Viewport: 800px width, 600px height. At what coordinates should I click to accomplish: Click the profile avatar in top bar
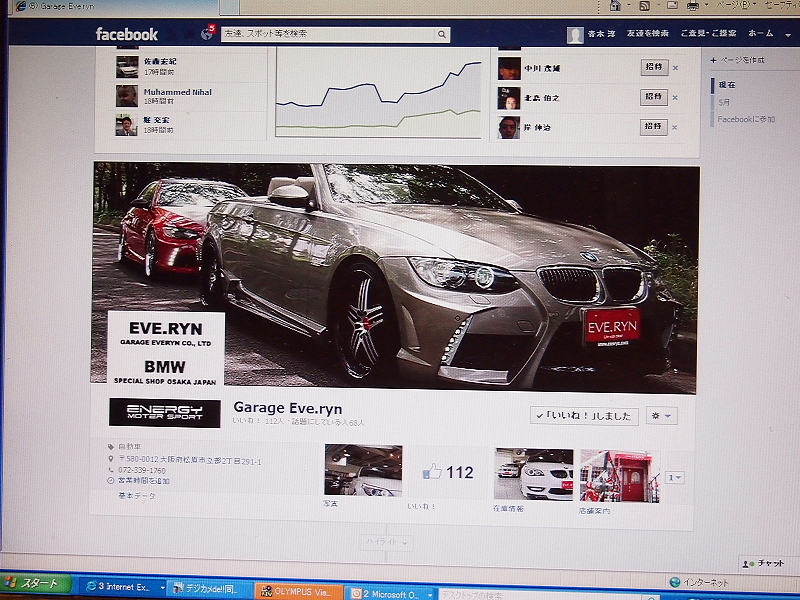pos(575,35)
